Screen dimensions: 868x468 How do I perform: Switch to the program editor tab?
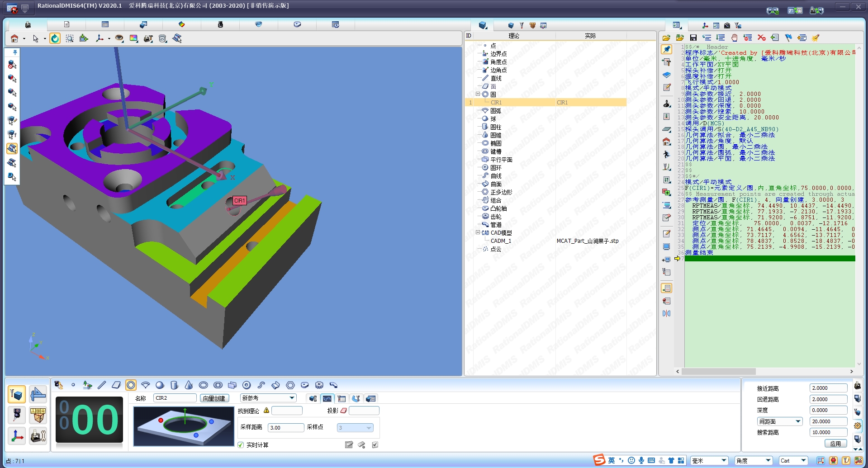tap(677, 25)
